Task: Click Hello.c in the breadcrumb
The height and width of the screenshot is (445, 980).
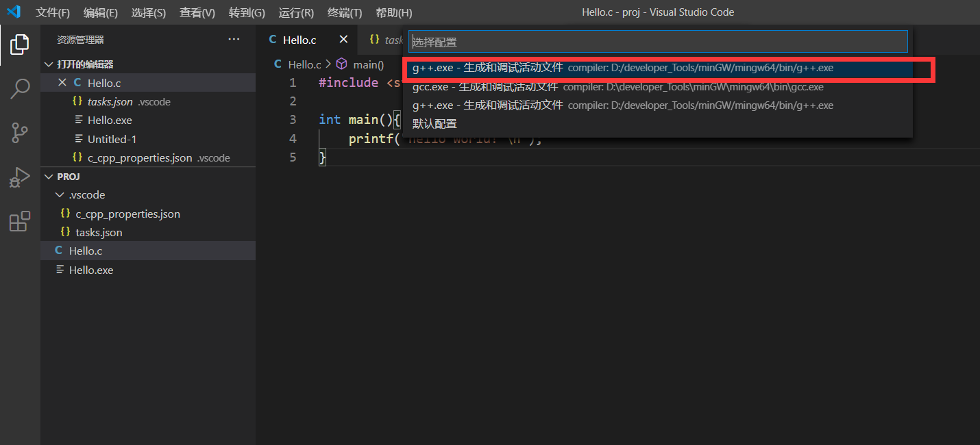Action: 304,64
